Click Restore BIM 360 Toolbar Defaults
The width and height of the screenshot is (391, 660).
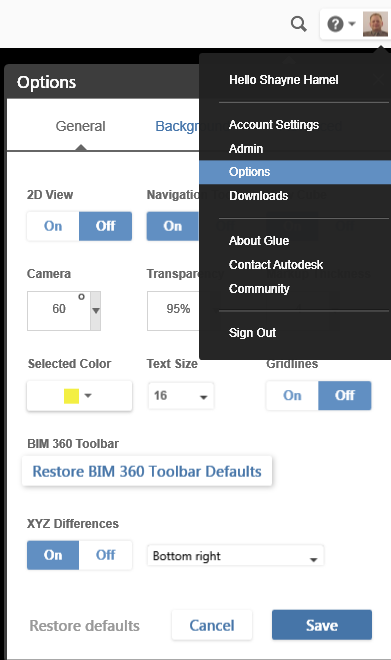click(x=147, y=471)
